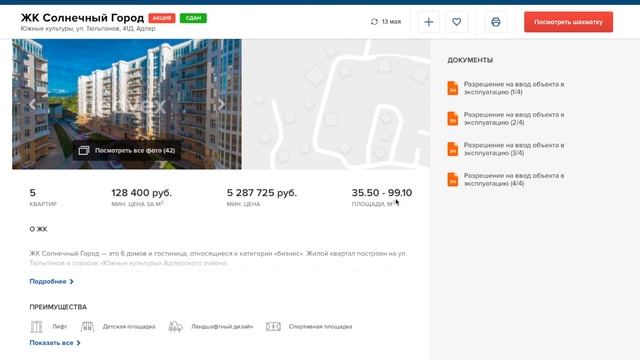
Task: Open document icon for permit (3/4)
Action: pos(453,149)
